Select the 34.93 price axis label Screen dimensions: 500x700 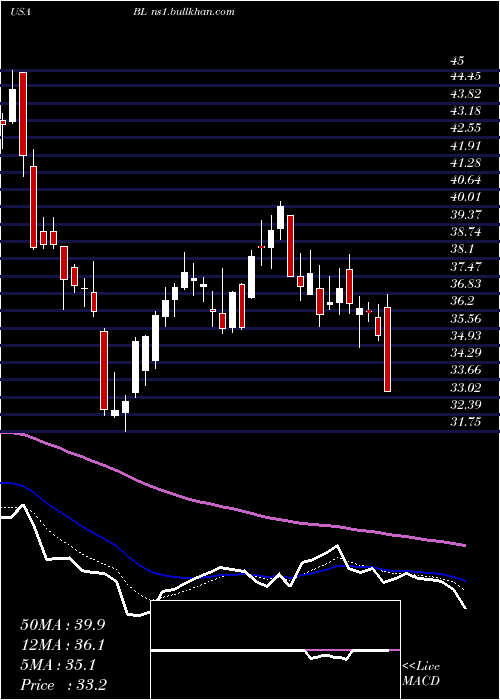pos(466,336)
